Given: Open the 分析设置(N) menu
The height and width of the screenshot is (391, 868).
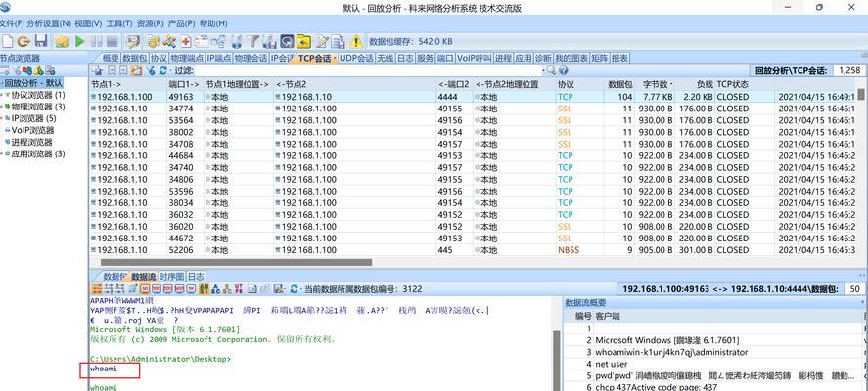Looking at the screenshot, I should click(x=49, y=23).
